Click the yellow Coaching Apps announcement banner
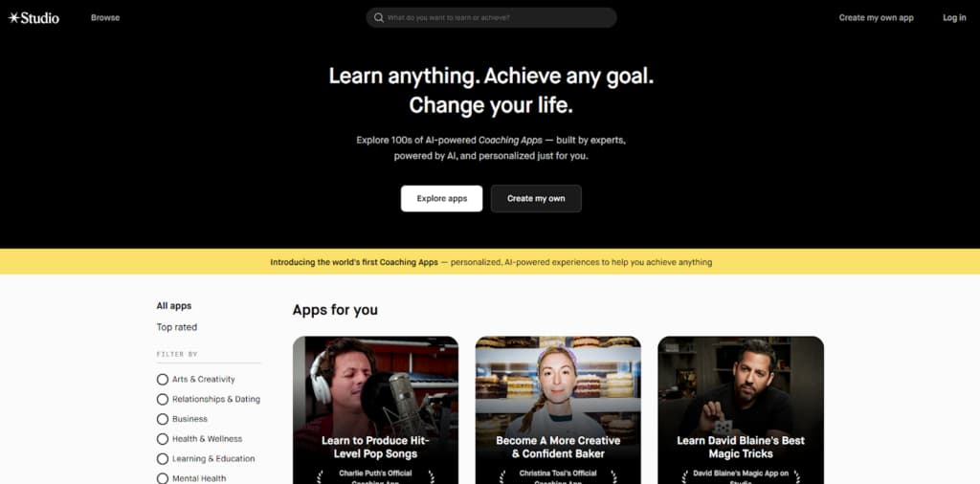 pyautogui.click(x=490, y=262)
